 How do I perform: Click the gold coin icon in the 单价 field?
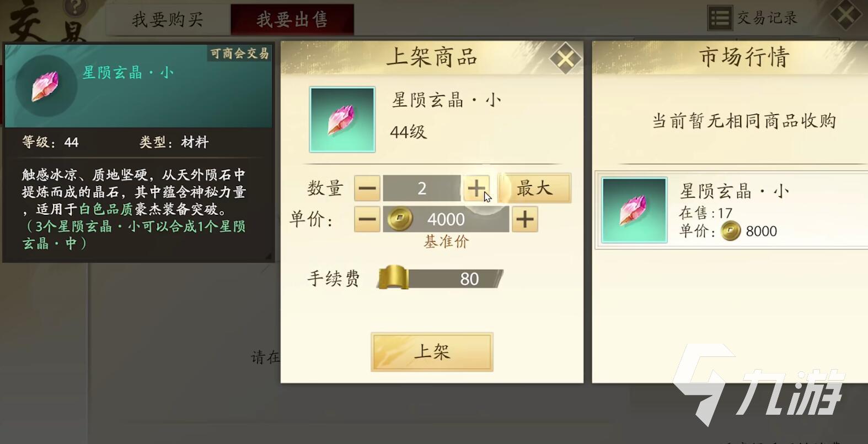point(400,219)
